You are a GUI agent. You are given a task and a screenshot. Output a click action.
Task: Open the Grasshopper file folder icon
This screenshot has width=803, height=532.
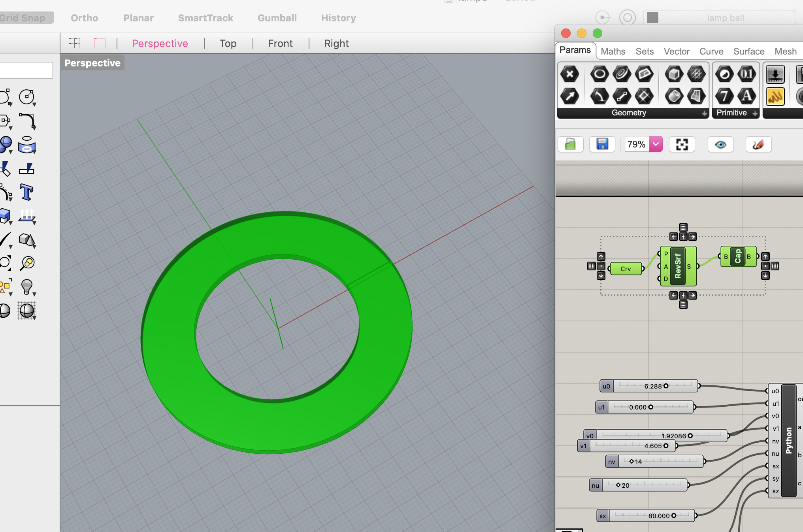570,144
